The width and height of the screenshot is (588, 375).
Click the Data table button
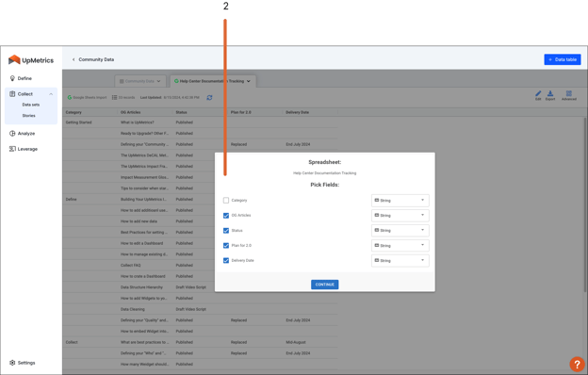click(x=563, y=59)
